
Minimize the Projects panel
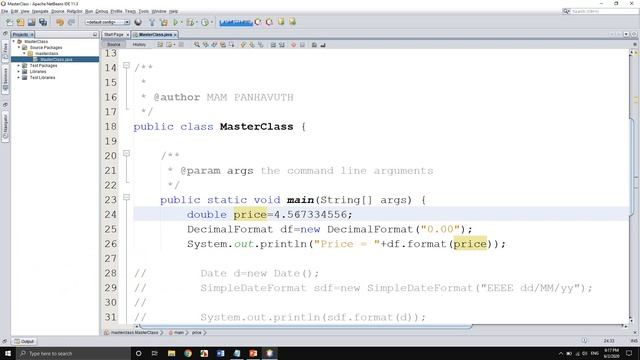(95, 35)
